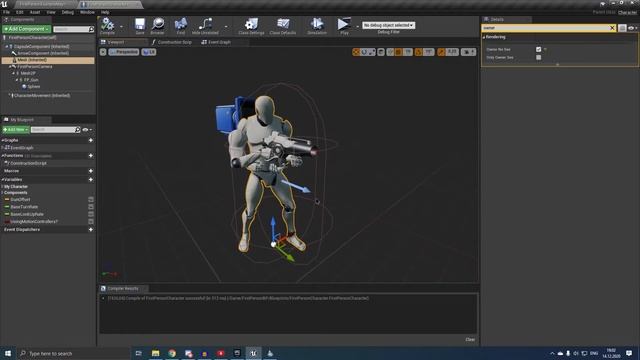This screenshot has height=360, width=640.
Task: Open Unreal Editor from Windows taskbar
Action: tap(253, 353)
